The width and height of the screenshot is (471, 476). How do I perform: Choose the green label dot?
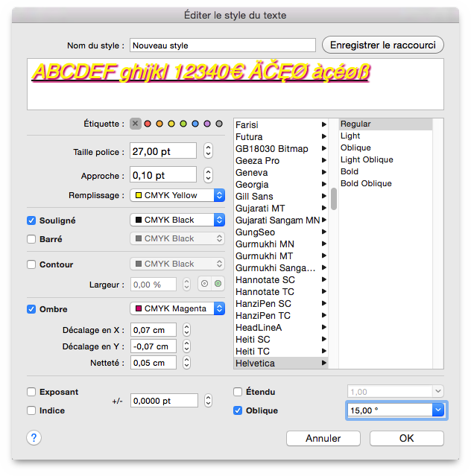pos(183,124)
